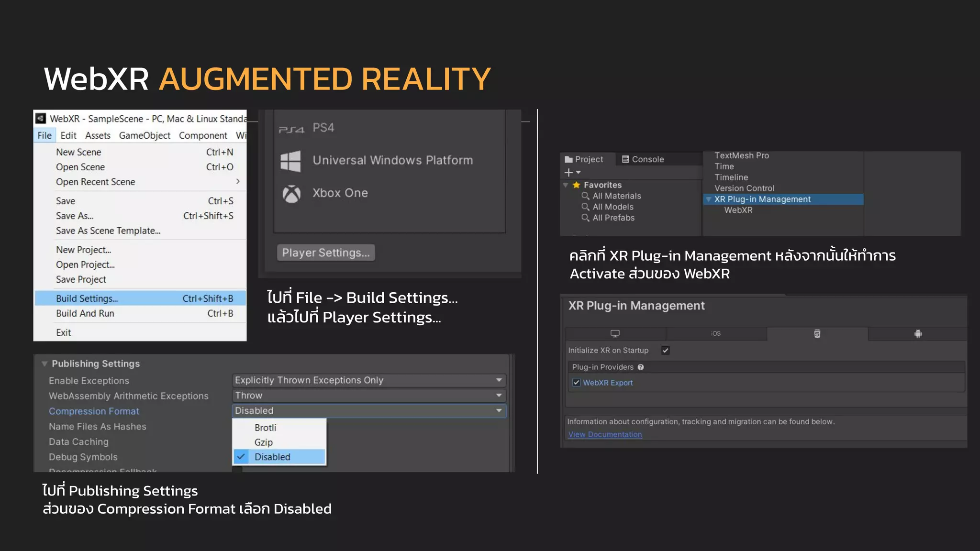The width and height of the screenshot is (980, 551).
Task: Choose Open Project... menu entry
Action: pos(140,264)
